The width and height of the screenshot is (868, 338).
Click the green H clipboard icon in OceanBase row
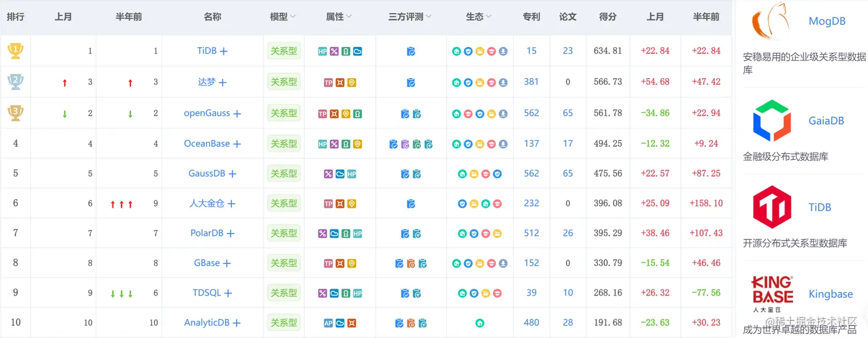(417, 144)
